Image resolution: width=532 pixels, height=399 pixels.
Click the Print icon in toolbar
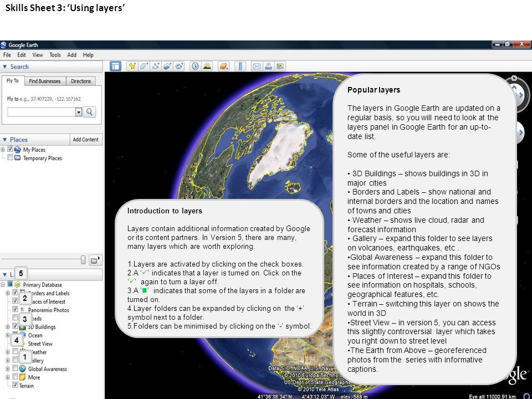point(268,66)
